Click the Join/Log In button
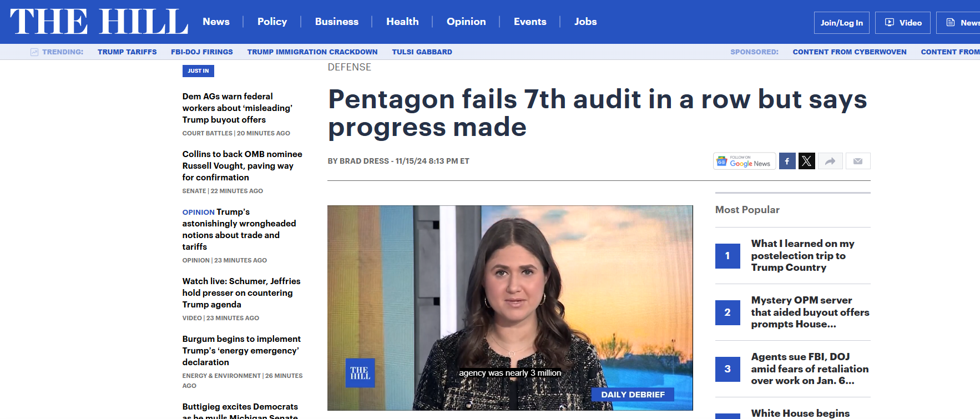 pos(841,23)
